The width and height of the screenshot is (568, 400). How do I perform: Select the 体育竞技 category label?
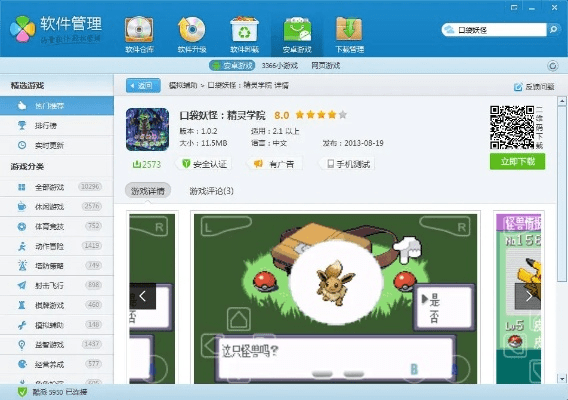point(49,227)
